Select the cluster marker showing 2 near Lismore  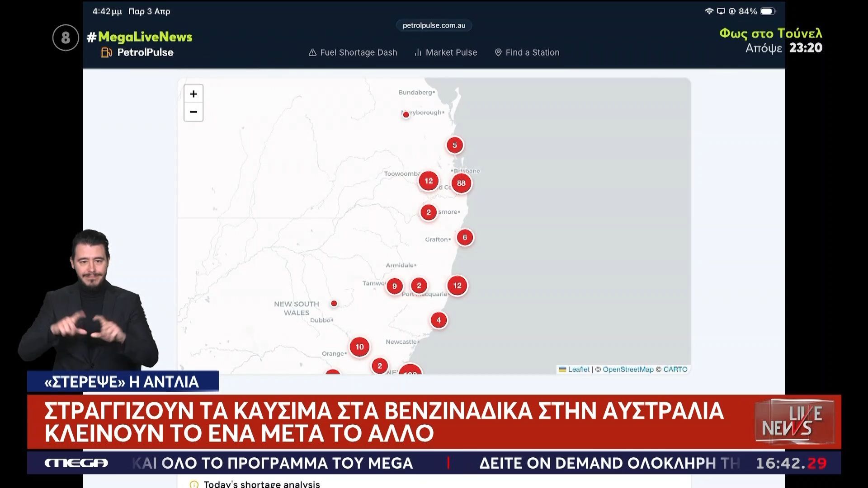coord(429,212)
